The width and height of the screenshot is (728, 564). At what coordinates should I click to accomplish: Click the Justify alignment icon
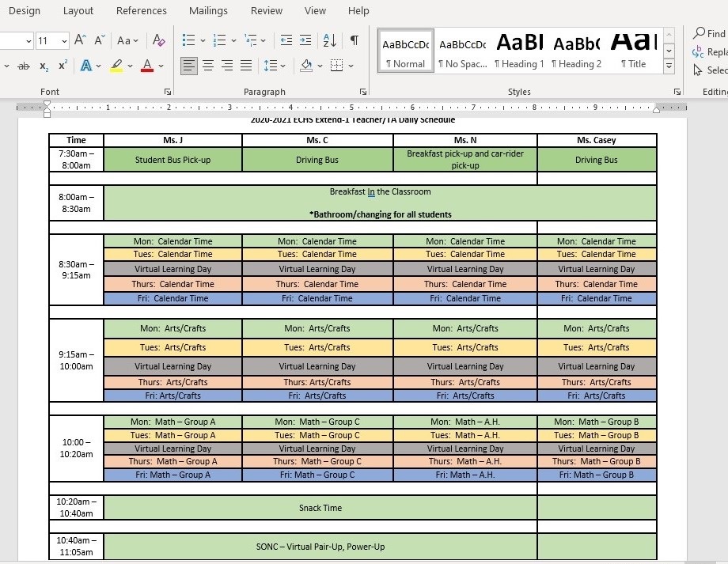[246, 66]
